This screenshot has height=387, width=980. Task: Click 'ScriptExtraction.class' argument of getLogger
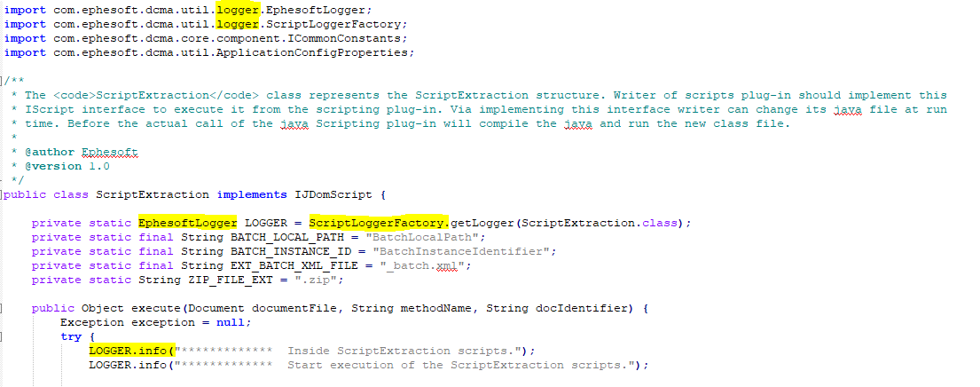(600, 223)
